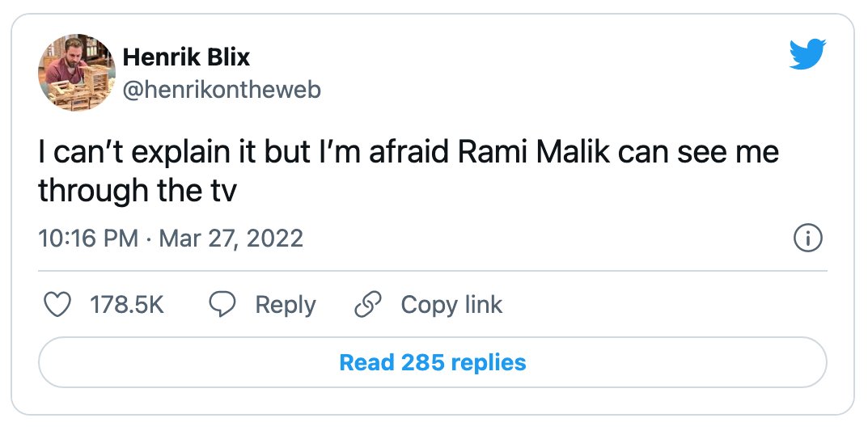Click the Reply text label
868x435 pixels.
(x=285, y=306)
